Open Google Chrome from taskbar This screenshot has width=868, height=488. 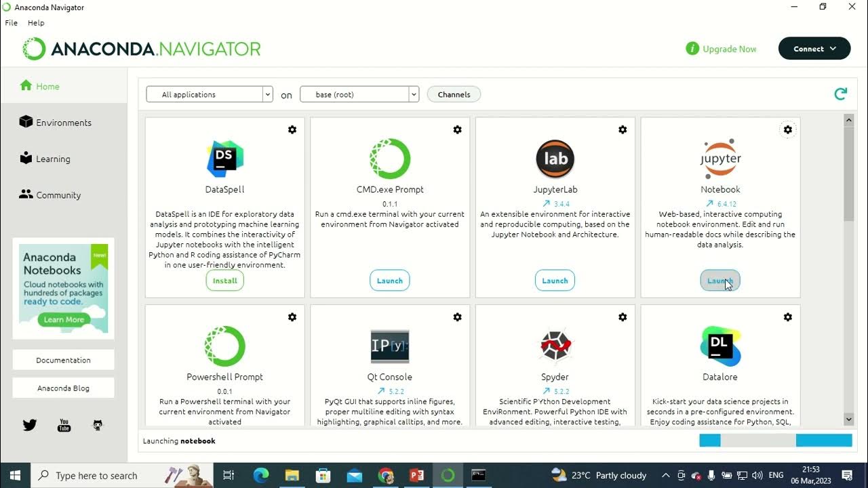[x=386, y=476]
